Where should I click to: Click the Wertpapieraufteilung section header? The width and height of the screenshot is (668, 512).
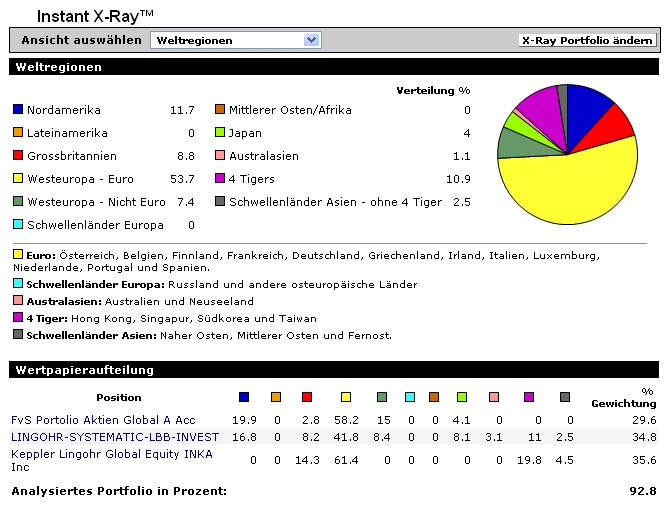point(334,370)
